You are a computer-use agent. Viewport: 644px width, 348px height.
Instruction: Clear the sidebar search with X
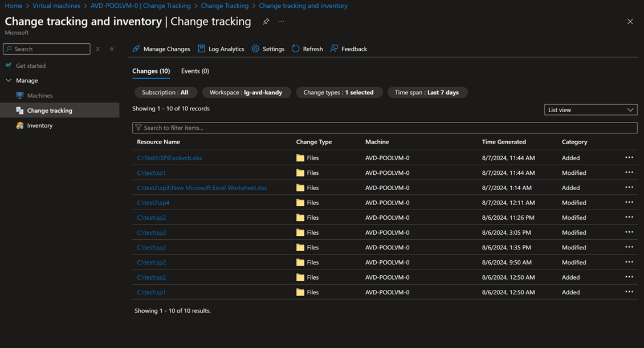pos(98,49)
